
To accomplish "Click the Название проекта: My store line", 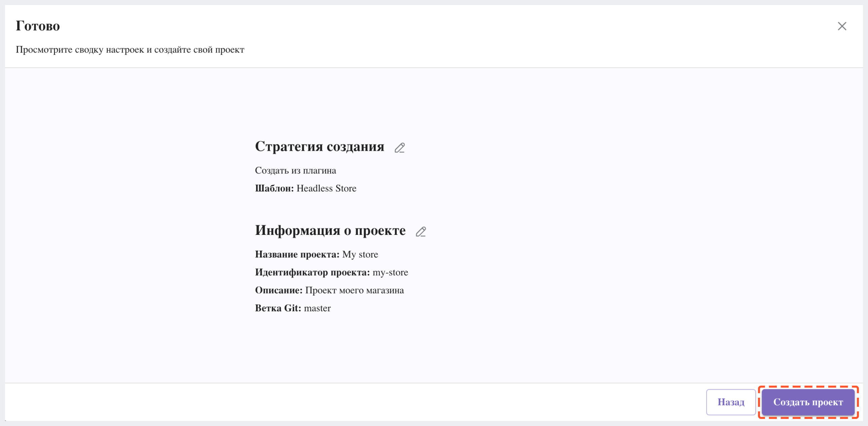I will [x=316, y=254].
